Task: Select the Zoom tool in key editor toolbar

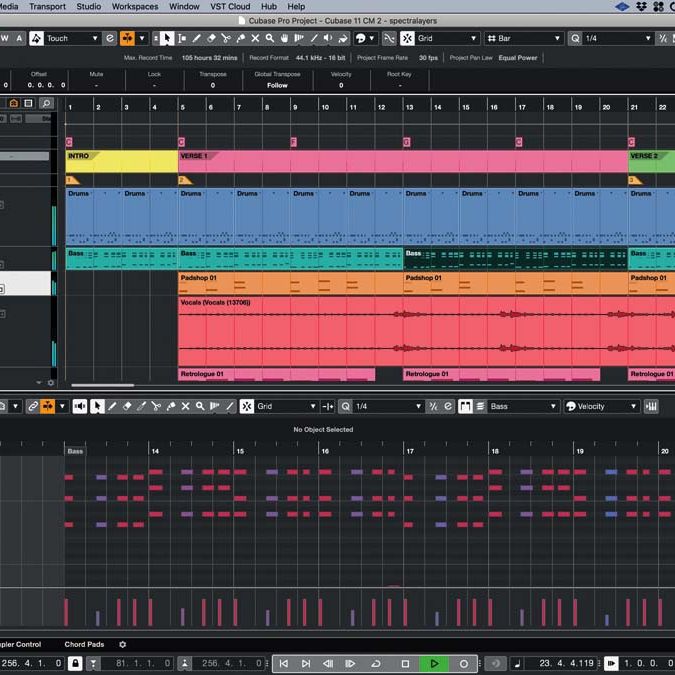Action: tap(200, 406)
